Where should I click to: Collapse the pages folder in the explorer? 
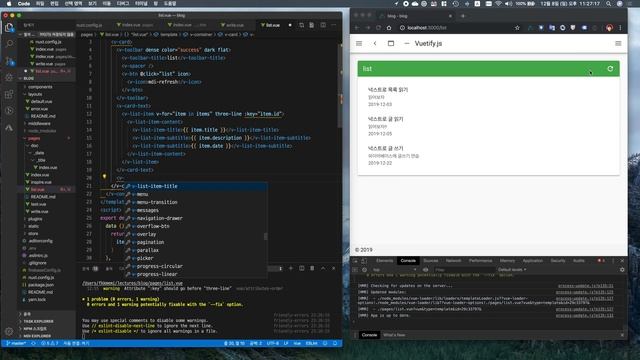34,138
